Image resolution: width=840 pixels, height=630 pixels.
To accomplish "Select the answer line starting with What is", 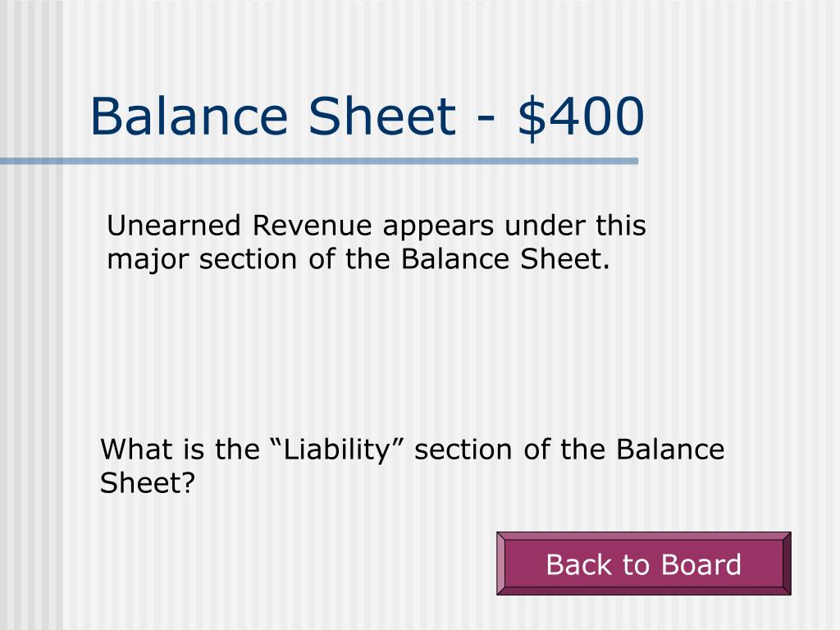I will pos(412,450).
